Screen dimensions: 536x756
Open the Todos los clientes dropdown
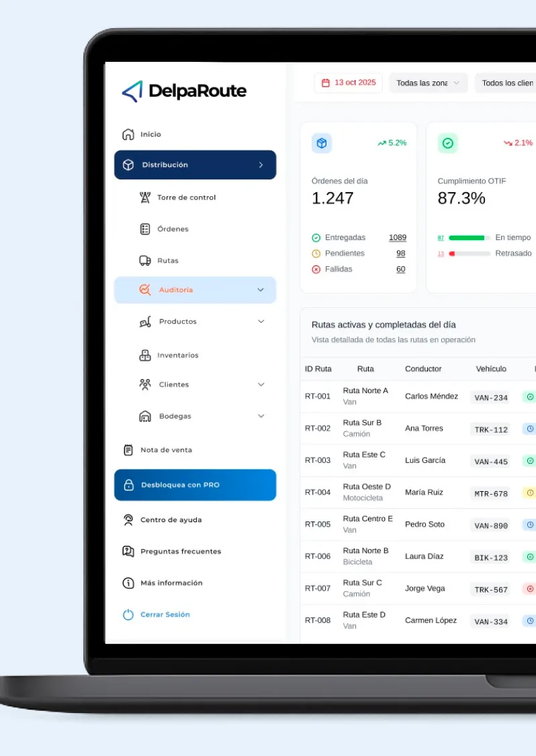pos(506,83)
